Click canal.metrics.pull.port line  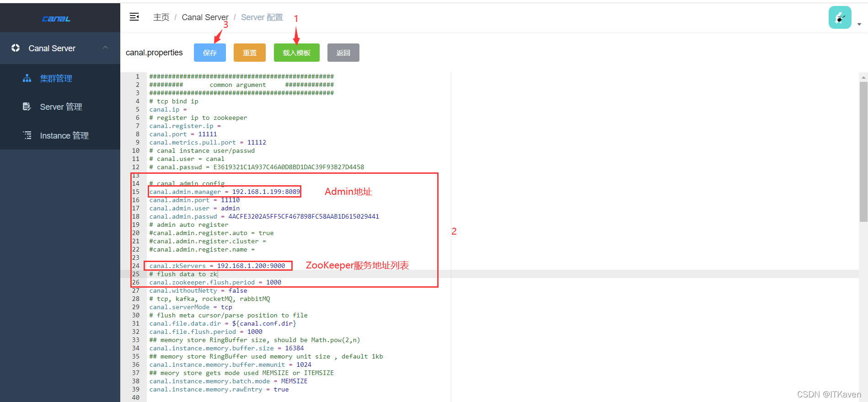tap(208, 142)
